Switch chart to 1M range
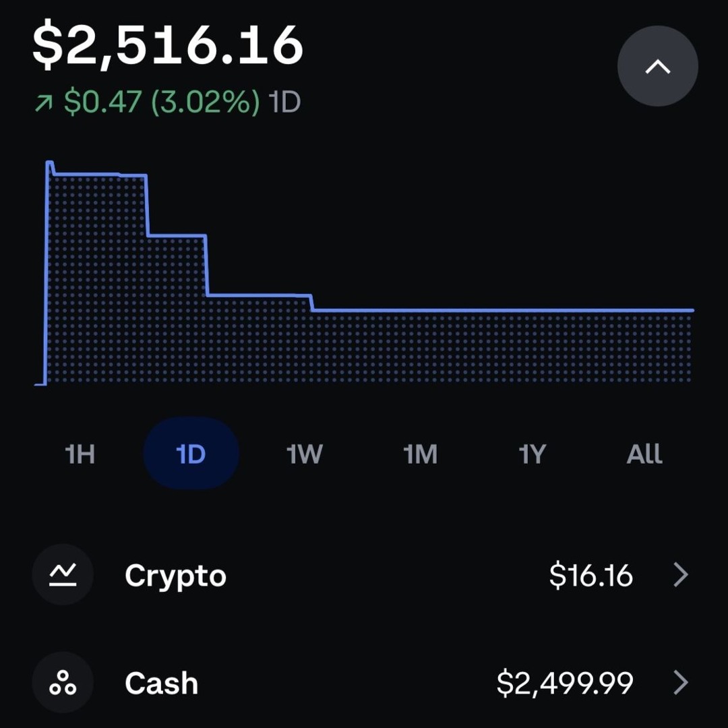Viewport: 728px width, 728px height. click(x=420, y=454)
